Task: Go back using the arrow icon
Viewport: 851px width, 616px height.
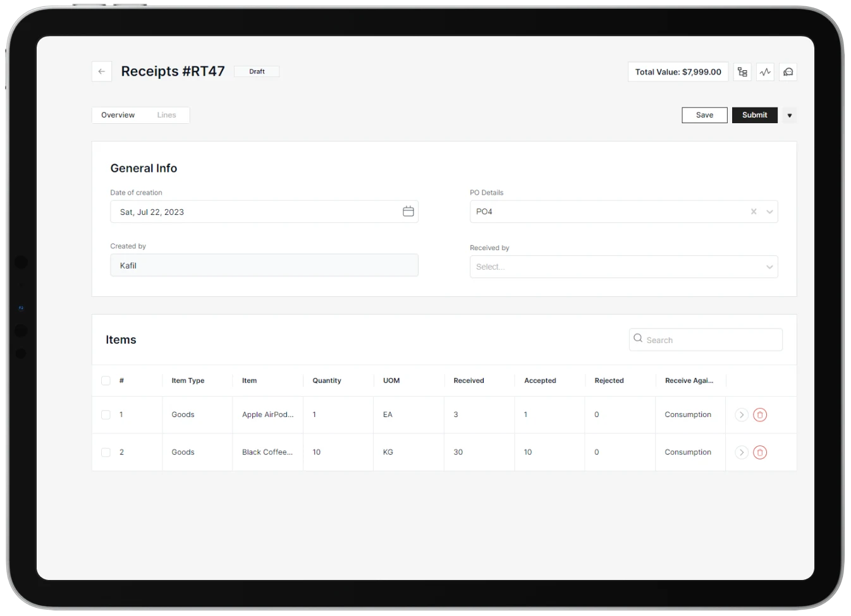Action: [102, 71]
